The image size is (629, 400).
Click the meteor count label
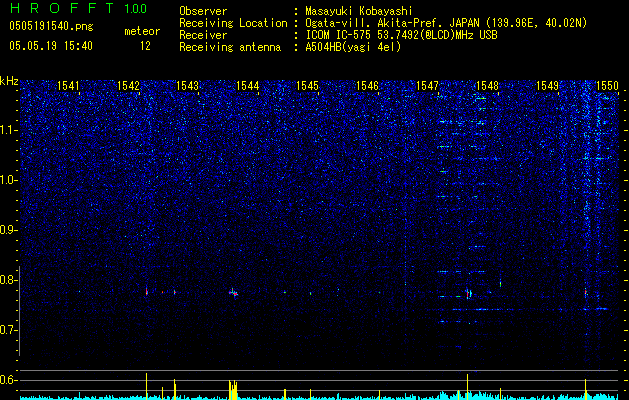(142, 31)
